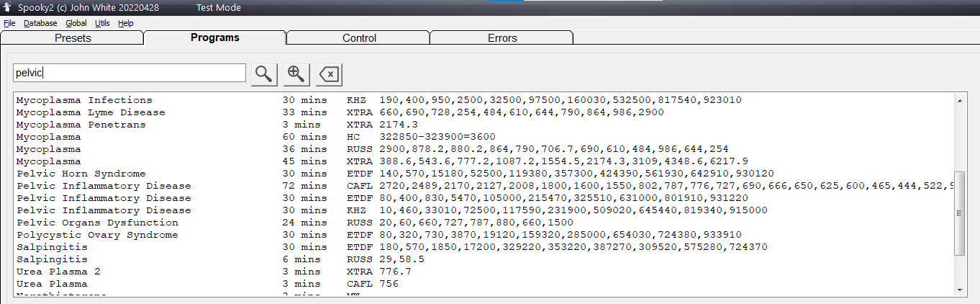Click the program list scrollbar thumb
The height and width of the screenshot is (304, 980).
959,213
